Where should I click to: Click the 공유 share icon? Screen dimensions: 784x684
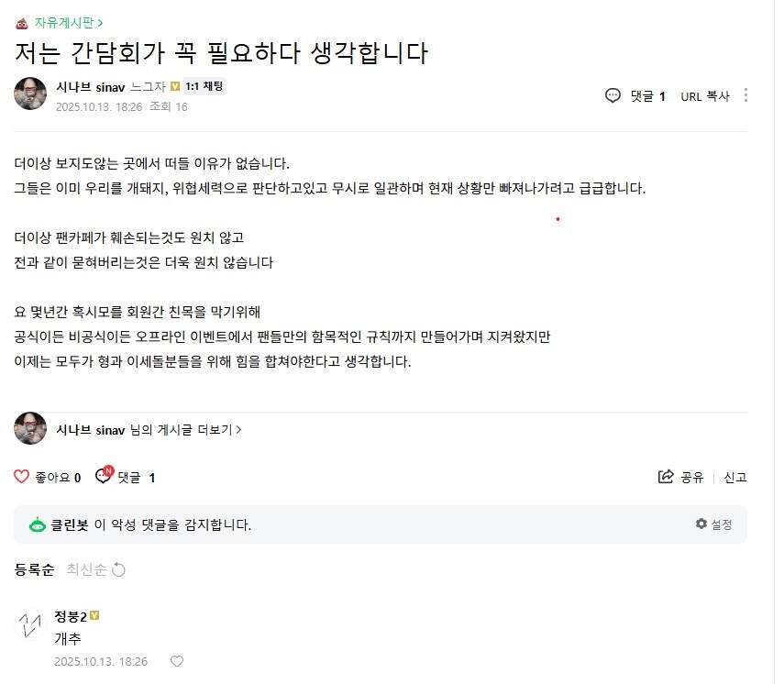coord(667,477)
